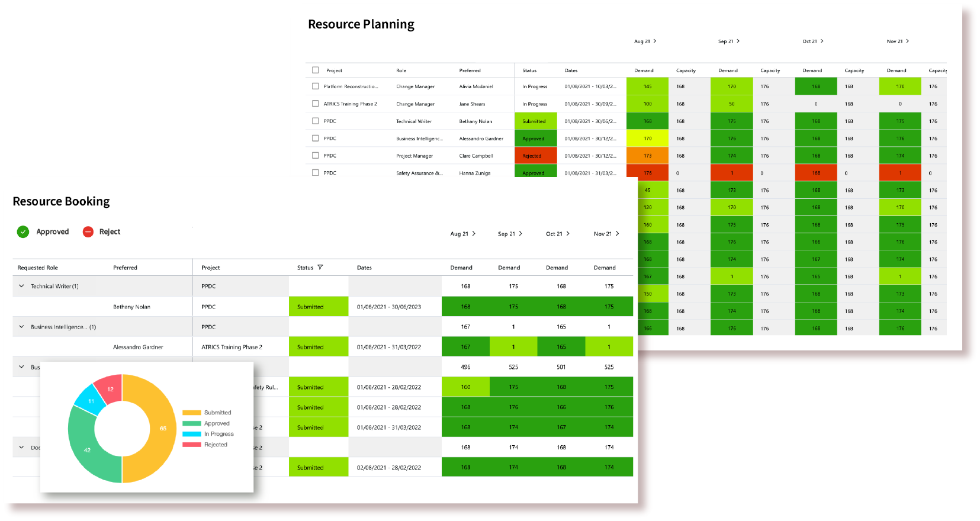Click the green Approved checkmark icon
This screenshot has width=980, height=521.
coord(23,232)
